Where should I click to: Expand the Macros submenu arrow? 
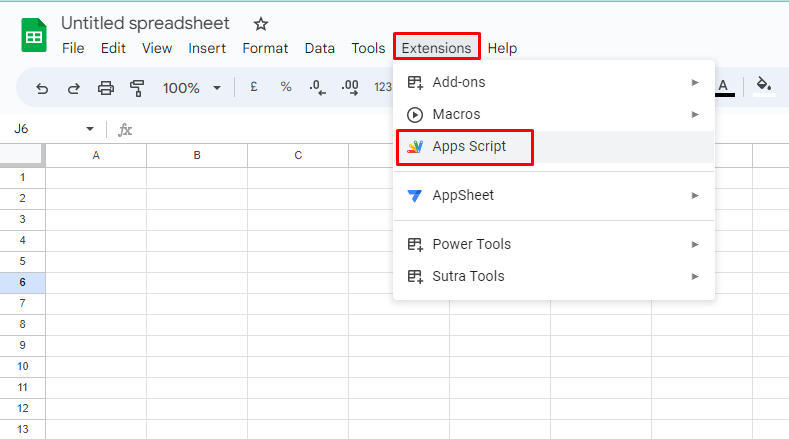[x=695, y=115]
